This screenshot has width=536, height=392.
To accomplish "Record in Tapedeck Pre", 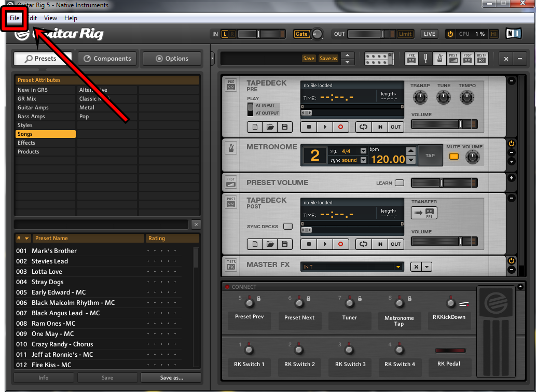I will 340,127.
